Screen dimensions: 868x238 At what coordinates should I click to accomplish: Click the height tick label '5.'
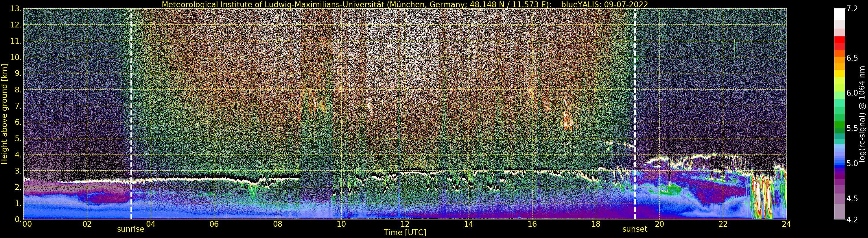18,138
